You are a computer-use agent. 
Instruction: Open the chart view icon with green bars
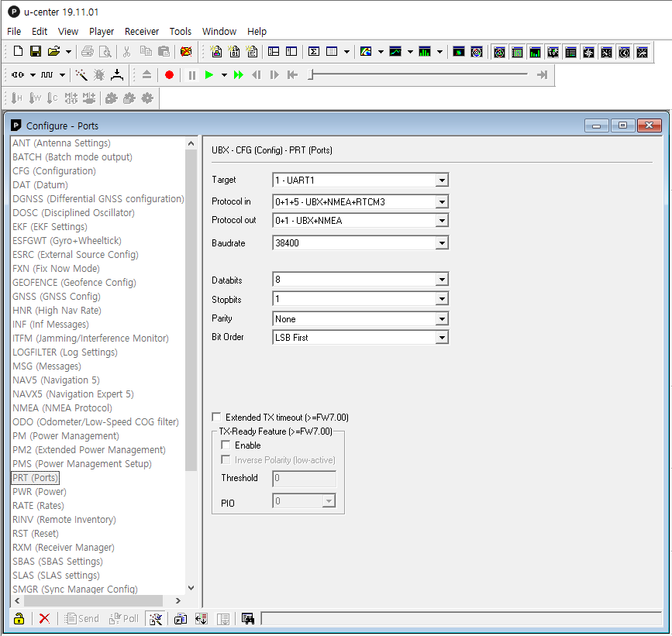pyautogui.click(x=425, y=52)
